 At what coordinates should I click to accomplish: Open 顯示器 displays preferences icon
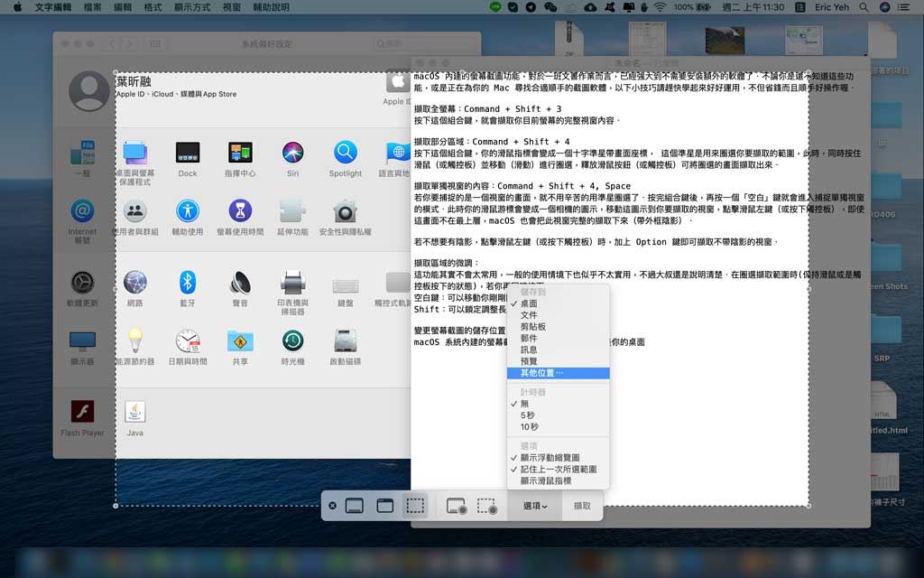pyautogui.click(x=82, y=341)
